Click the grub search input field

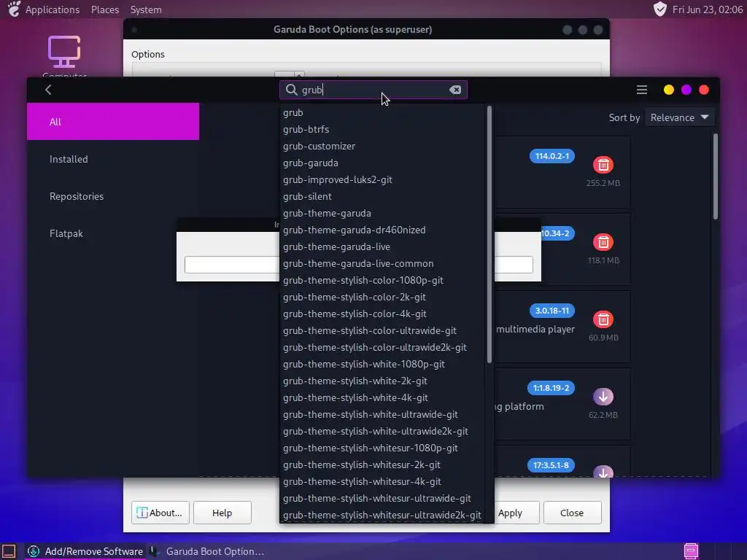(373, 90)
